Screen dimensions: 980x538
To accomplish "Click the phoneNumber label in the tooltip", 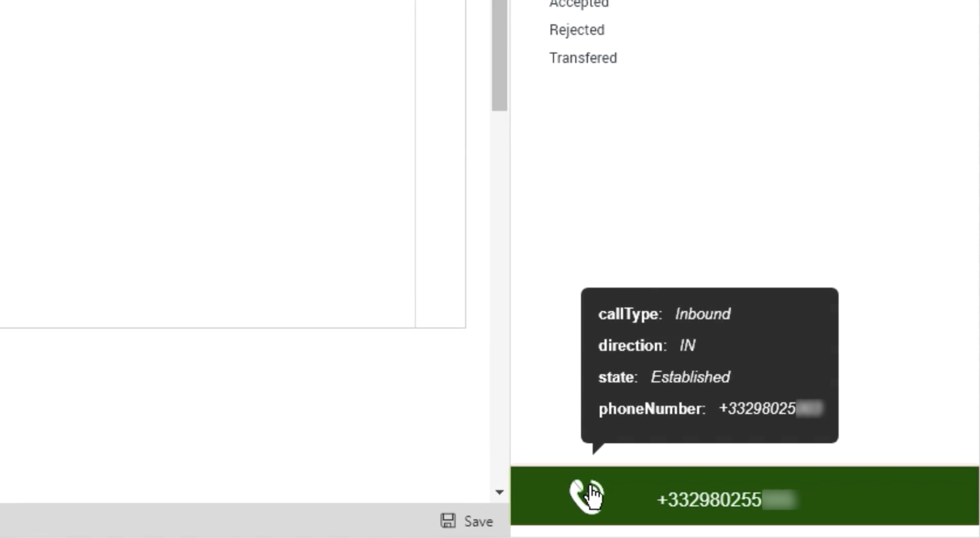I will (651, 409).
